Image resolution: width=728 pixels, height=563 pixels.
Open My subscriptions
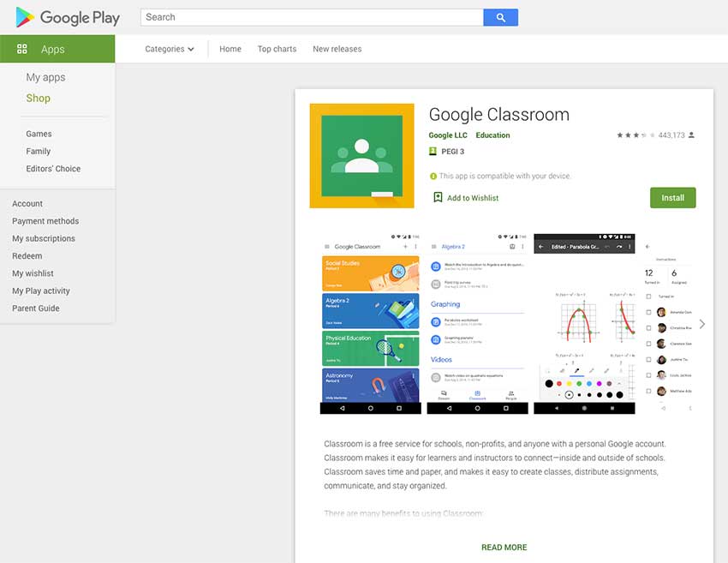click(44, 238)
